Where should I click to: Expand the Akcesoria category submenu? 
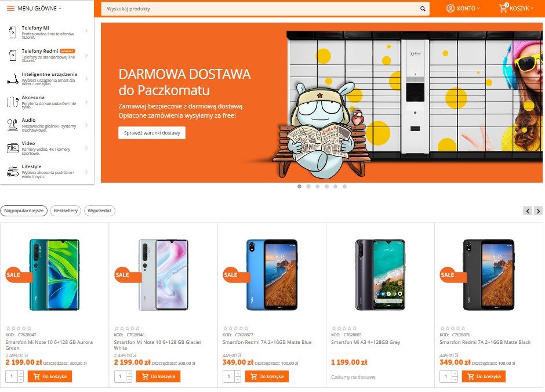tap(86, 102)
